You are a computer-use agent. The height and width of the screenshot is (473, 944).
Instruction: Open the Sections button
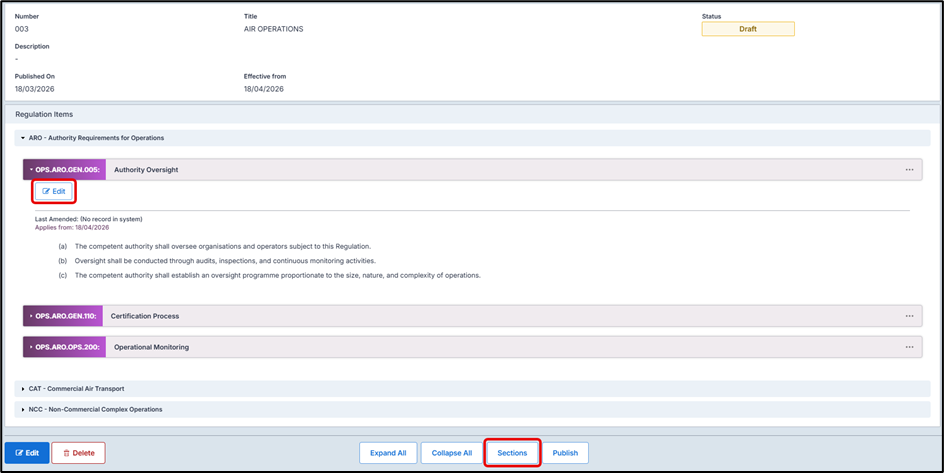[x=512, y=453]
